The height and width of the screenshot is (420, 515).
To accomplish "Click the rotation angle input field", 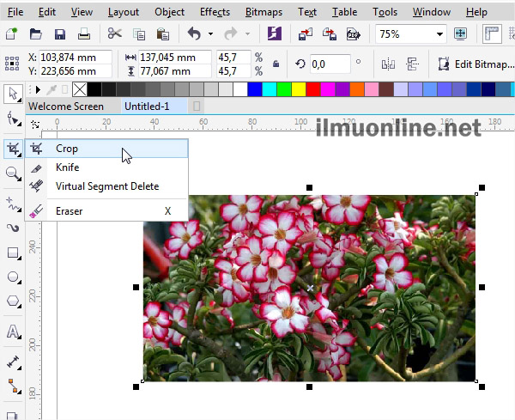I will pos(330,64).
